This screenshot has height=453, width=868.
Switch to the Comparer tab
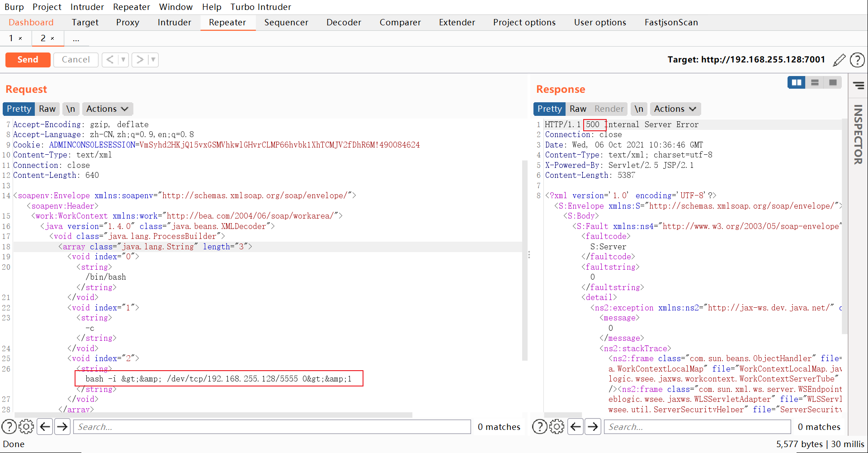tap(400, 23)
